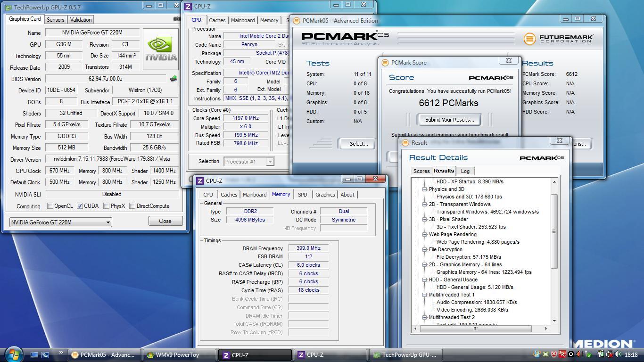Toggle the CUDA checkbox in GPU-Z
Screen dimensions: 644x362
(80, 206)
